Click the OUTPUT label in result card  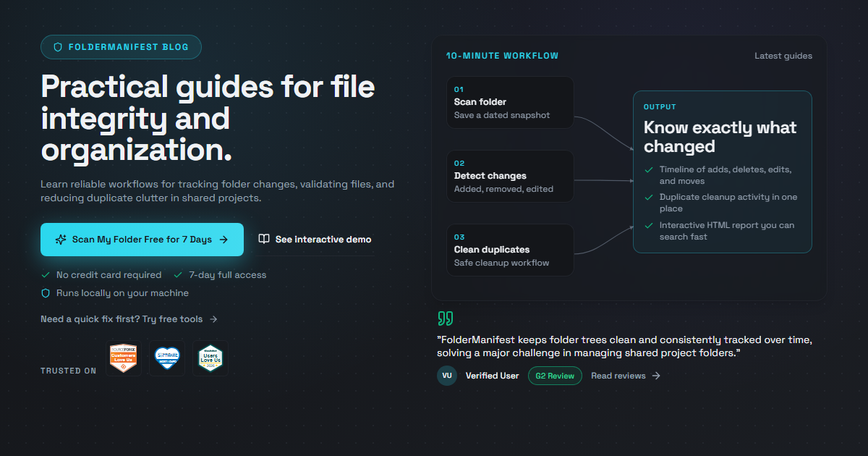point(660,107)
